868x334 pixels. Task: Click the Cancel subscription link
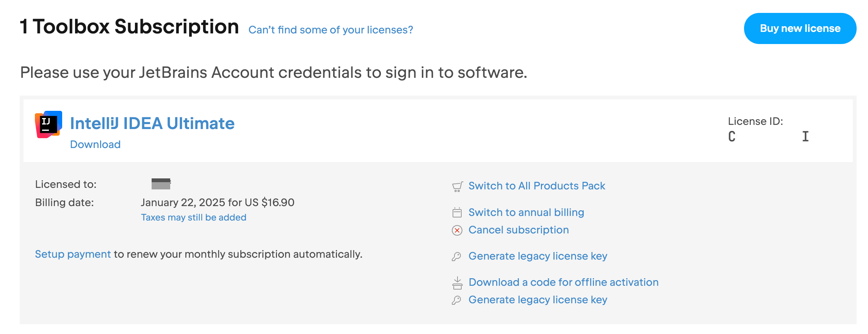(519, 230)
